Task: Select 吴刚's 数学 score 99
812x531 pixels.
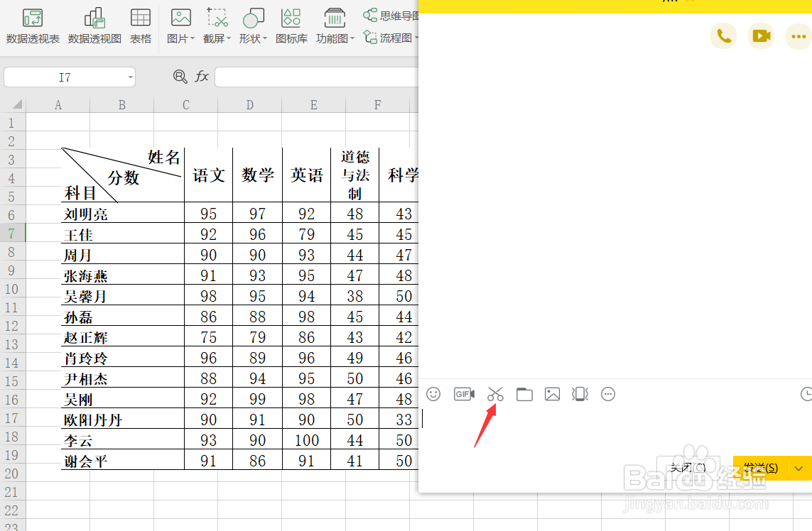Action: (x=257, y=398)
